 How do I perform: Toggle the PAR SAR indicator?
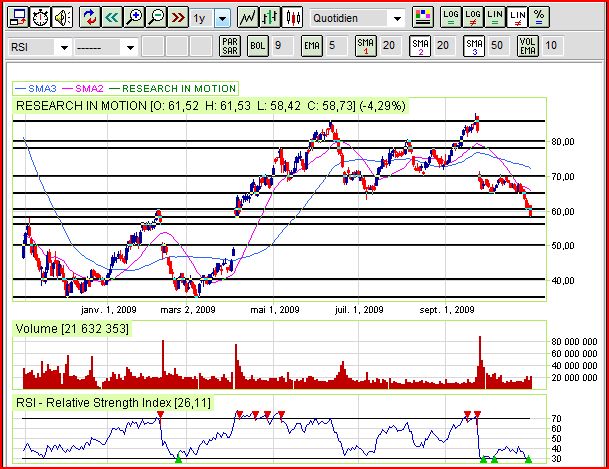[x=230, y=46]
